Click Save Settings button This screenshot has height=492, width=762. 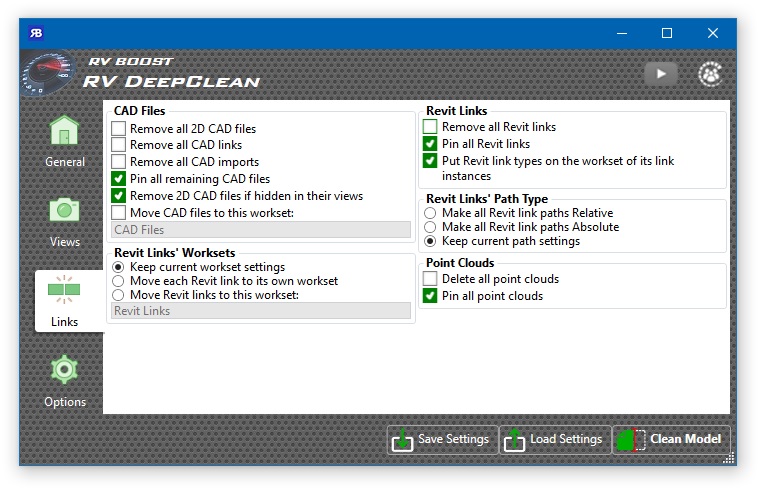tap(443, 440)
